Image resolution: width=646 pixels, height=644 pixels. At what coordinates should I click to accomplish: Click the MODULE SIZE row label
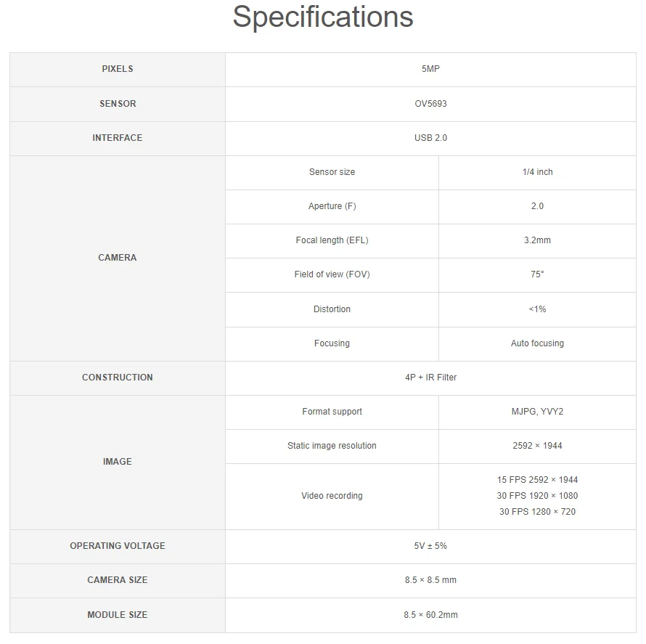(x=118, y=615)
